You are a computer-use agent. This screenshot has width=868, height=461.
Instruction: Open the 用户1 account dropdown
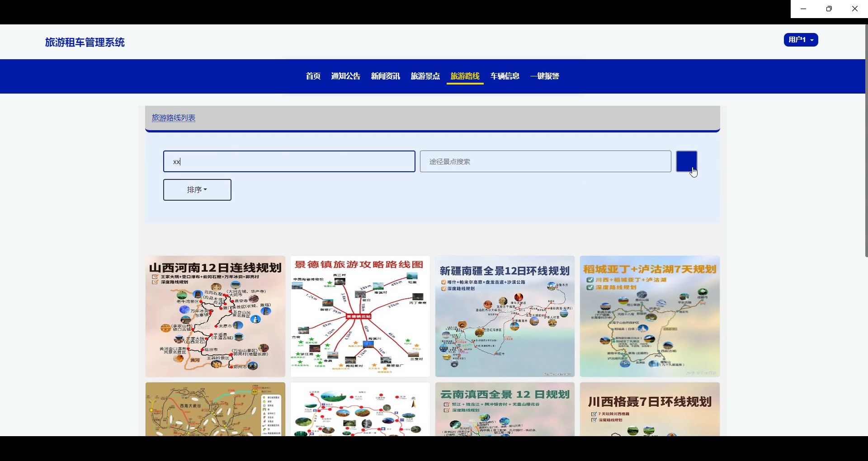(801, 40)
